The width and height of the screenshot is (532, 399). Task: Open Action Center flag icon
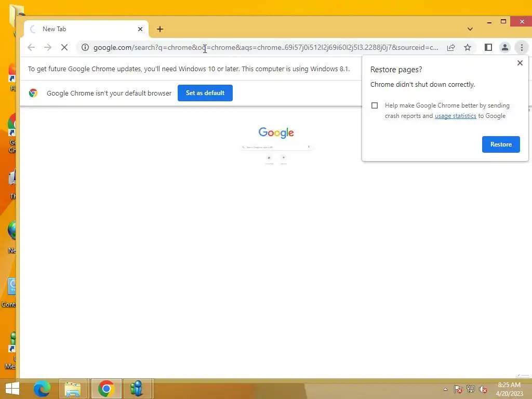458,389
